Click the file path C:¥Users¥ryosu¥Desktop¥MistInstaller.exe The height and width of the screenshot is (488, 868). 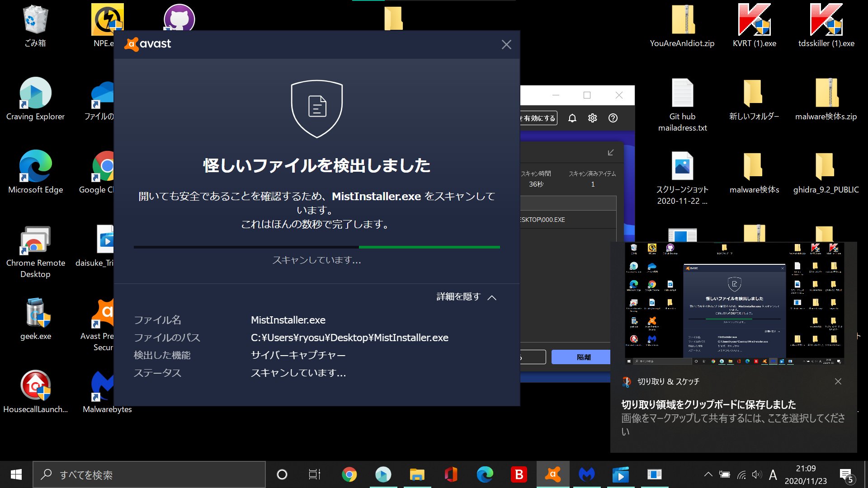point(349,338)
